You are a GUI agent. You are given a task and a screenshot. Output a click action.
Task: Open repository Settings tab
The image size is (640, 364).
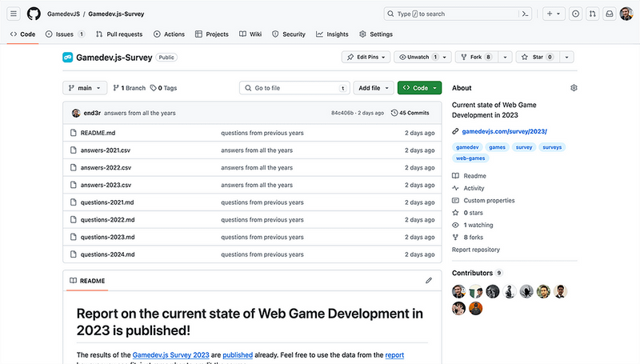[x=376, y=34]
